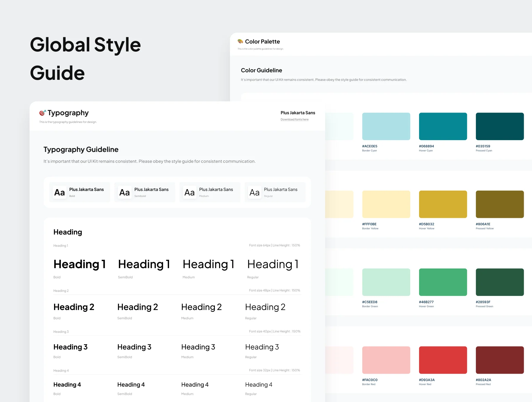Image resolution: width=532 pixels, height=402 pixels.
Task: Select the Plus Jakarta Sans Medium card
Action: [x=210, y=192]
